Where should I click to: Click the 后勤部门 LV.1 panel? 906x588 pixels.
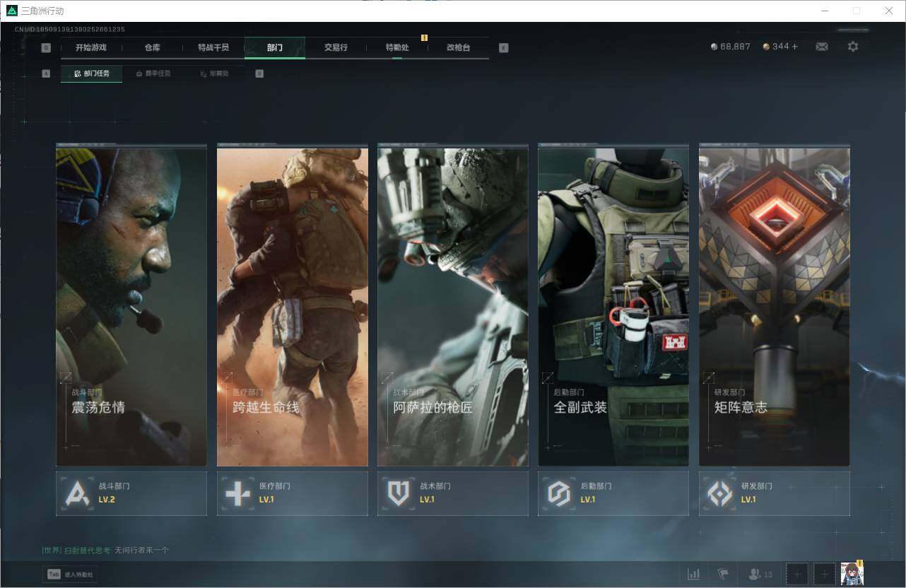click(x=613, y=493)
